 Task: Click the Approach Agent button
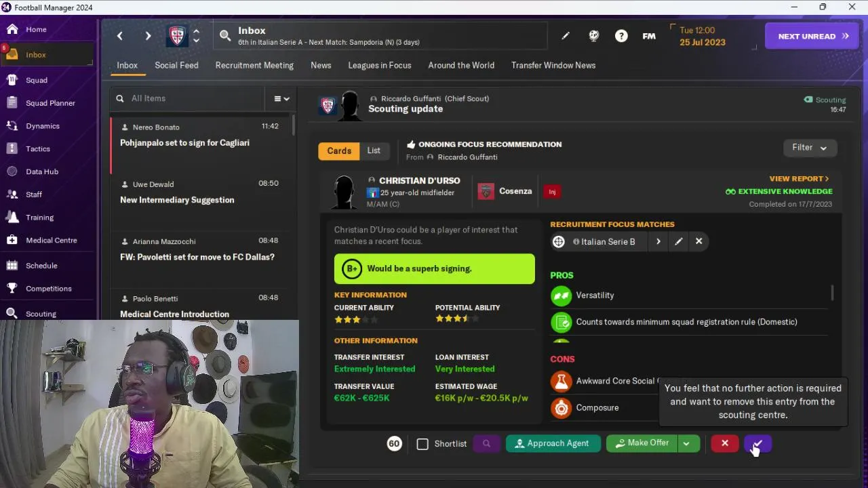[x=553, y=444]
